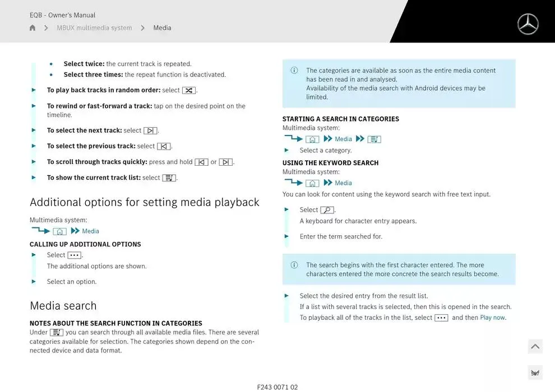Open the MBUX multimedia system breadcrumb
The width and height of the screenshot is (555, 392).
(x=94, y=28)
